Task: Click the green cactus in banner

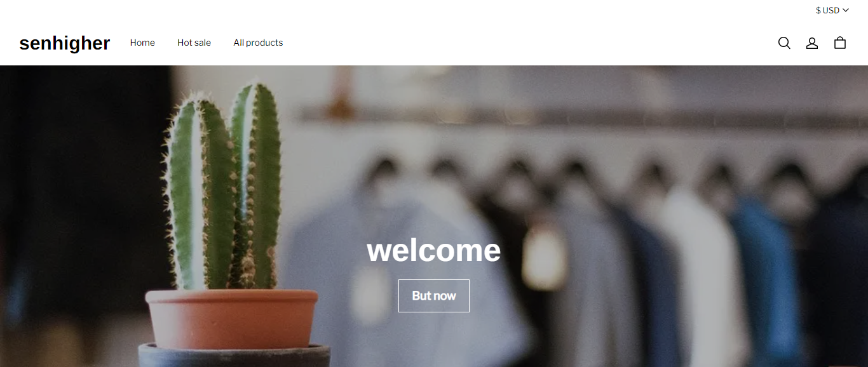Action: point(224,185)
